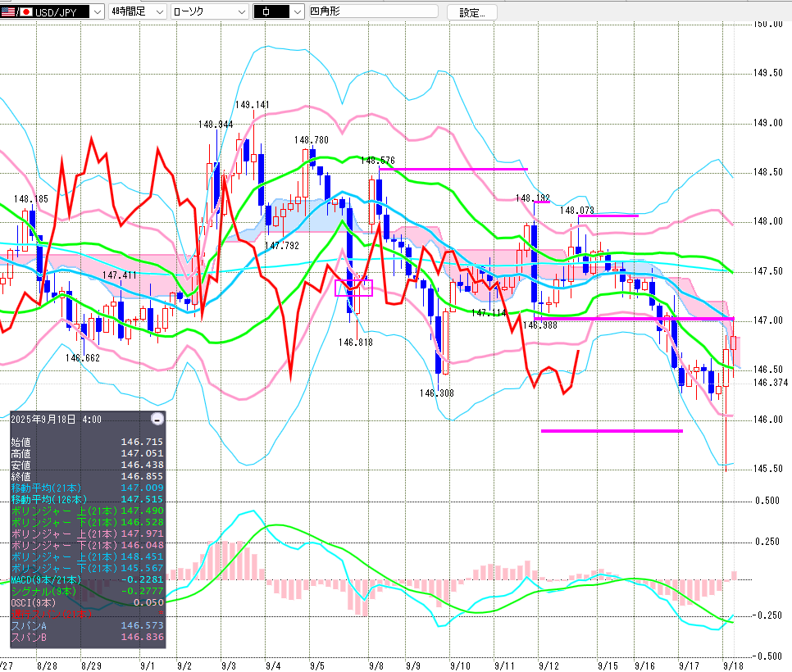Open the ローソク chart type dropdown
The image size is (792, 672).
240,11
